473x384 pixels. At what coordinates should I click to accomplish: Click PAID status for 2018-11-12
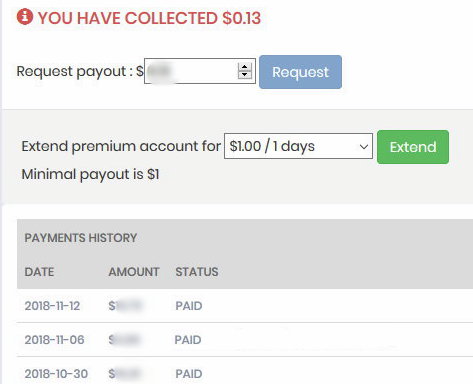189,306
